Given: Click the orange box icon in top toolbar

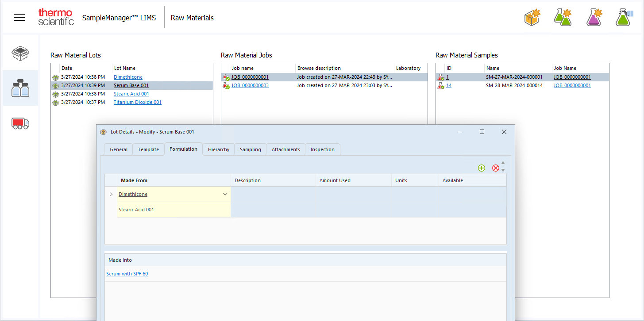Looking at the screenshot, I should click(532, 18).
